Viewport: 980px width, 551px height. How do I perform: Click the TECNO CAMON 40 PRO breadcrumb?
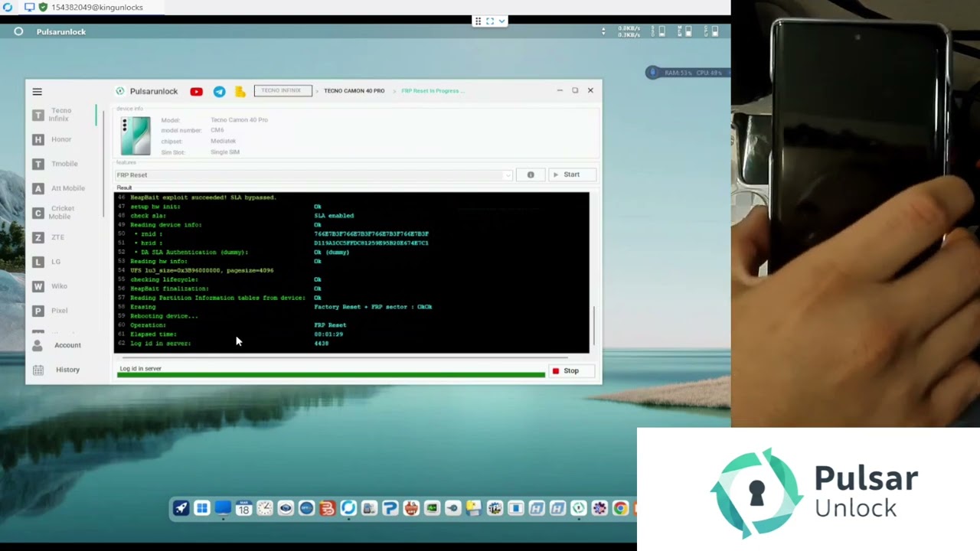click(x=354, y=90)
